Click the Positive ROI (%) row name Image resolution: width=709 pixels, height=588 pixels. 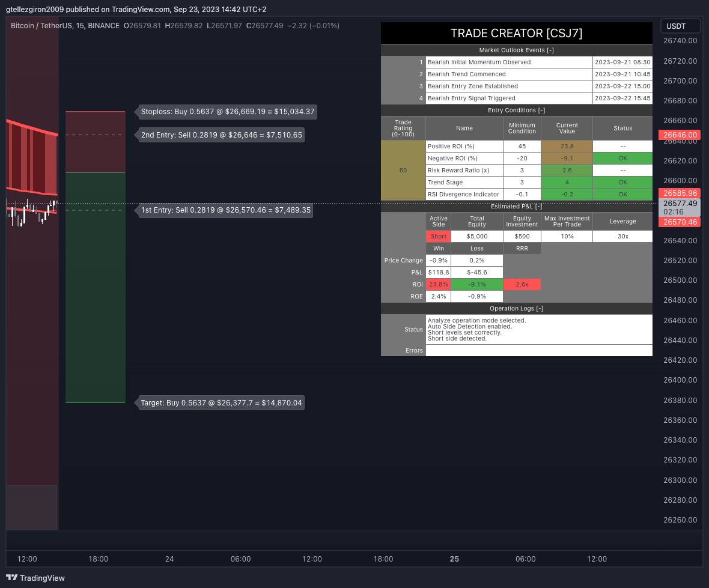(464, 146)
